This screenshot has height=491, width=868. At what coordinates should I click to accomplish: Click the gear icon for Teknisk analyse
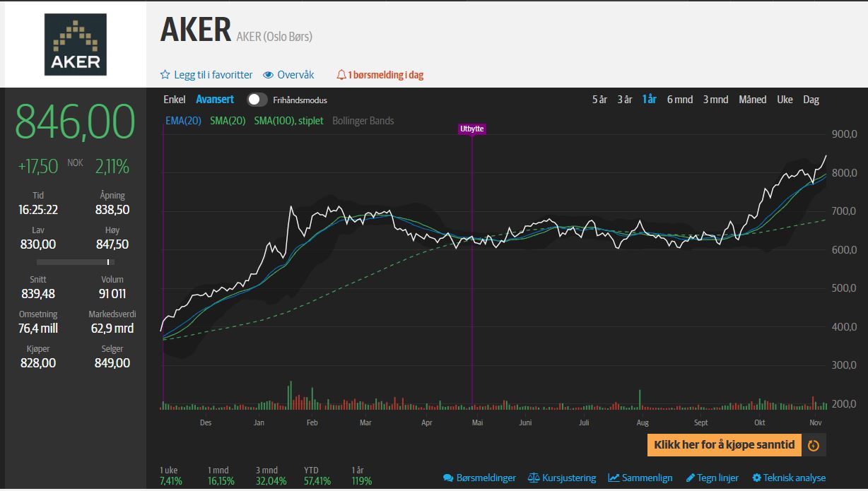pyautogui.click(x=757, y=478)
